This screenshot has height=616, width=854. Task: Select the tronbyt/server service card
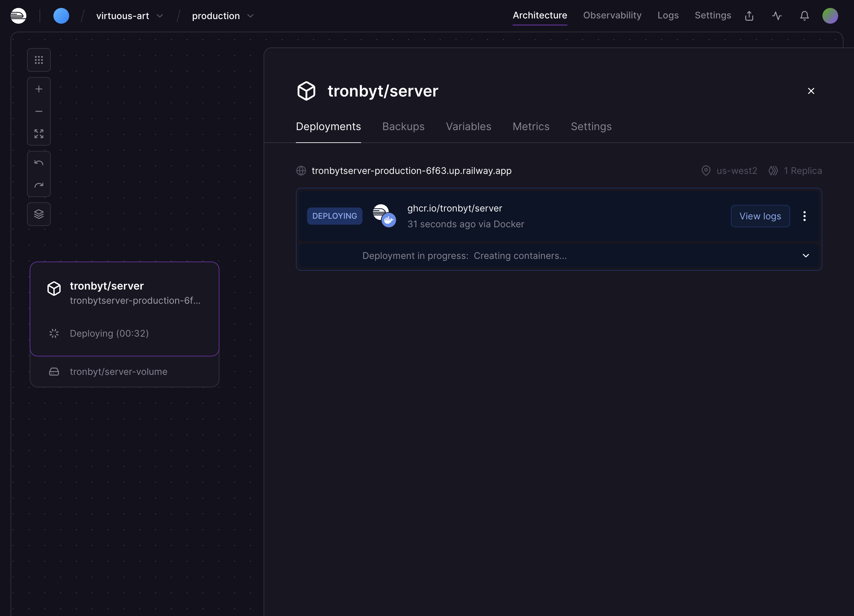coord(125,309)
